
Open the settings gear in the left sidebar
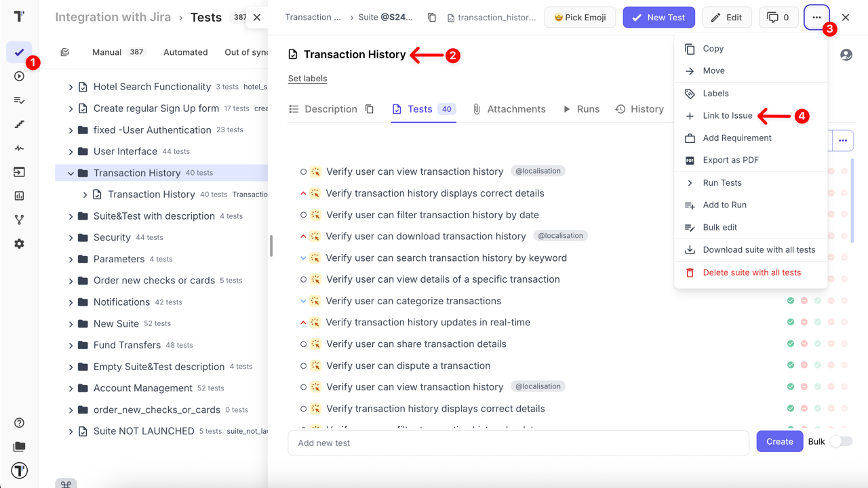coord(19,243)
